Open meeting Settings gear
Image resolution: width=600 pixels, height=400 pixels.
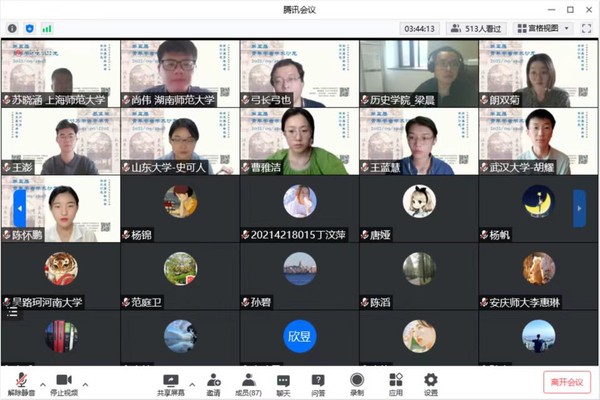431,381
